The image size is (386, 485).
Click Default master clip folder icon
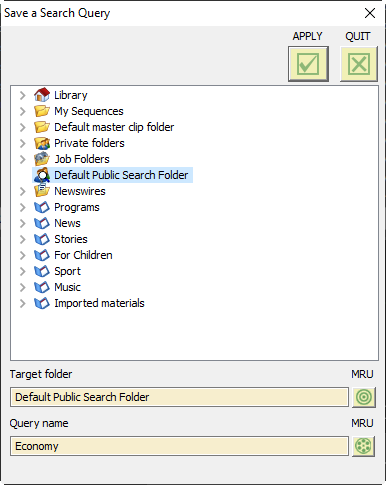coord(42,127)
